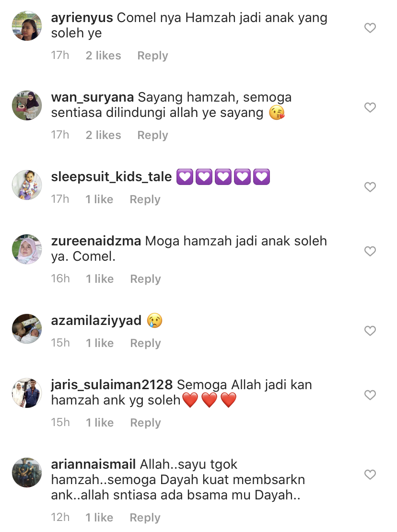Open ariannaismail's username profile link

click(x=93, y=464)
